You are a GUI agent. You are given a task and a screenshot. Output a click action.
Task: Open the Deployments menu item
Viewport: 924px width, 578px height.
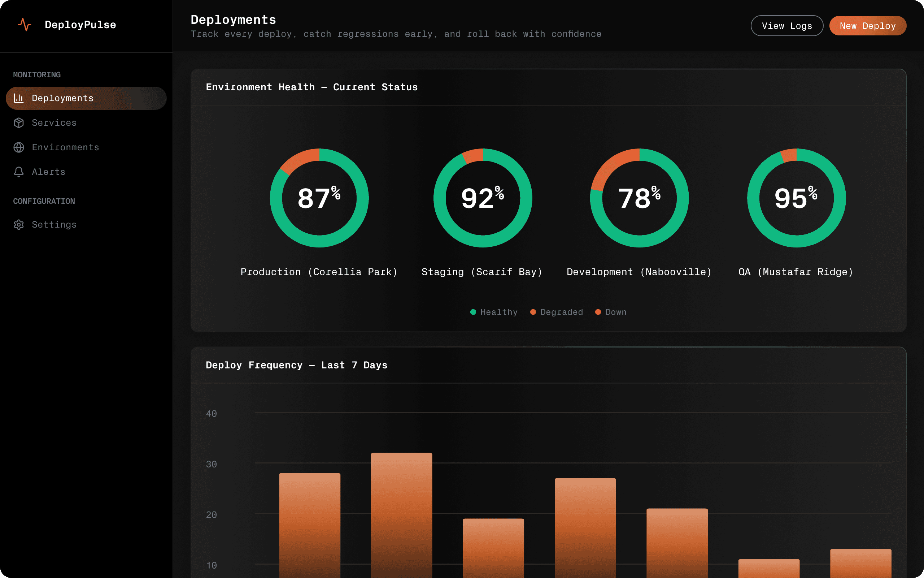click(x=86, y=98)
